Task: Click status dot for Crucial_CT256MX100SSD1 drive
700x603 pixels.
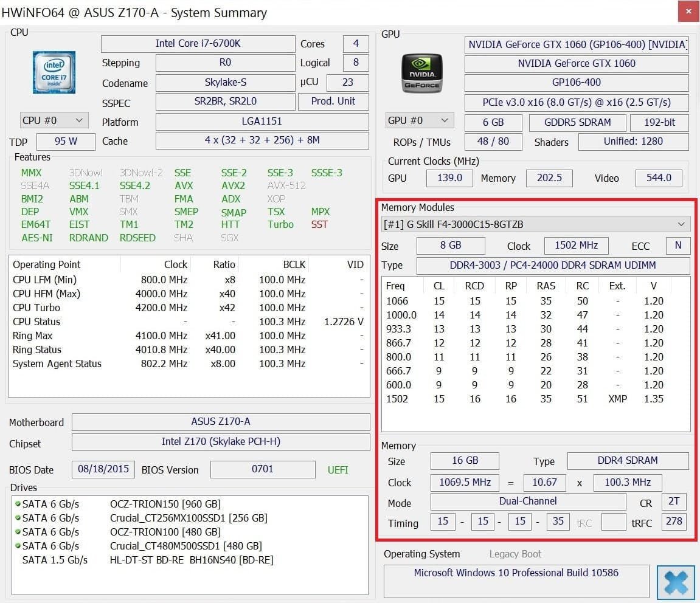Action: tap(18, 518)
